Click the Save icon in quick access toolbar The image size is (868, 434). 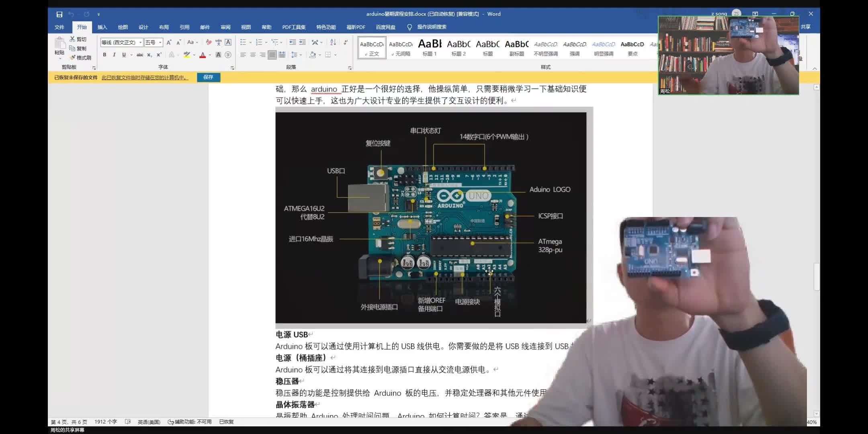pyautogui.click(x=59, y=14)
